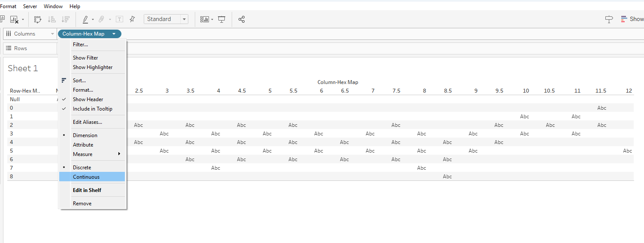Screen dimensions: 644x243
Task: Choose Edit in Shelf
Action: pos(92,190)
